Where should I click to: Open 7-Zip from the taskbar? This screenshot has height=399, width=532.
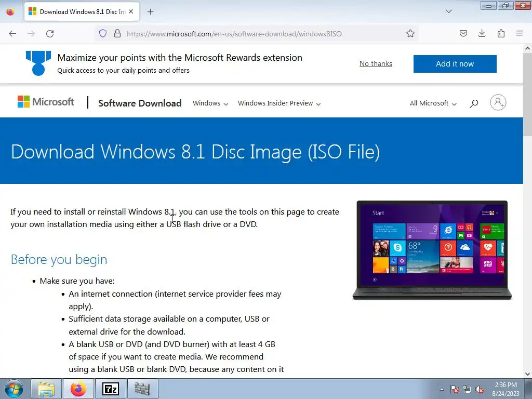pos(111,389)
